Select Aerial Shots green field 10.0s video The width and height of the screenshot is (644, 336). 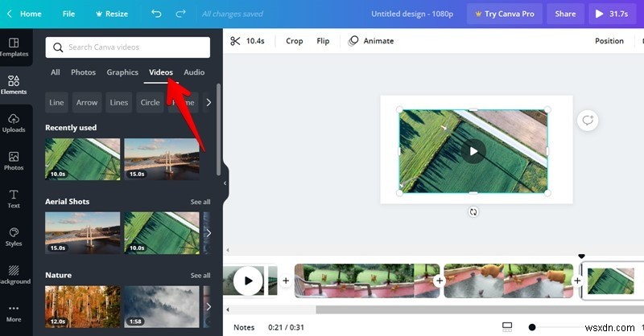162,232
